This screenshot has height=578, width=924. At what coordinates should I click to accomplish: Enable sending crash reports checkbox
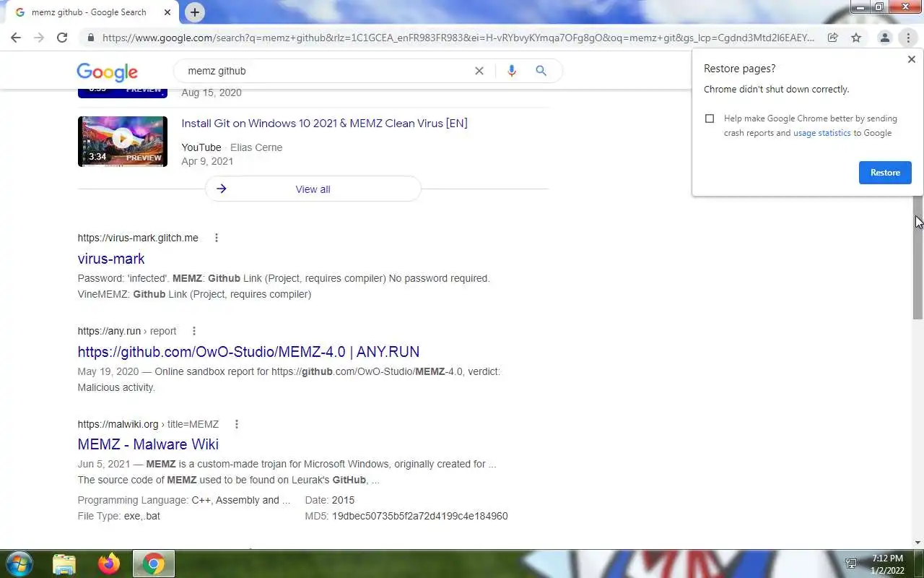click(710, 118)
